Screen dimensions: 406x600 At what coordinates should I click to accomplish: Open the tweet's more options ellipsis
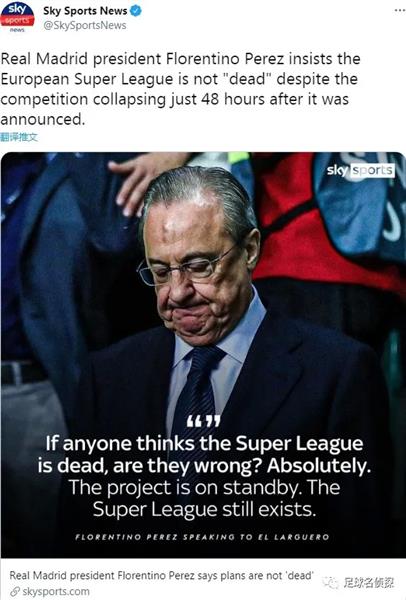(x=399, y=10)
